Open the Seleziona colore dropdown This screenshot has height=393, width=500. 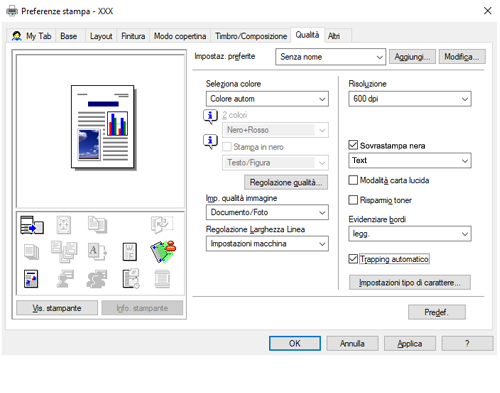click(x=267, y=99)
